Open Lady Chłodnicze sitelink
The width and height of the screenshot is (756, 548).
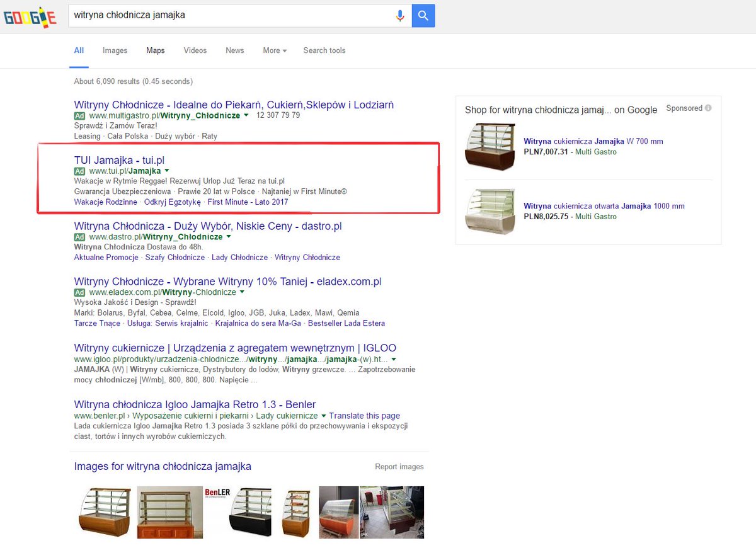tap(240, 258)
